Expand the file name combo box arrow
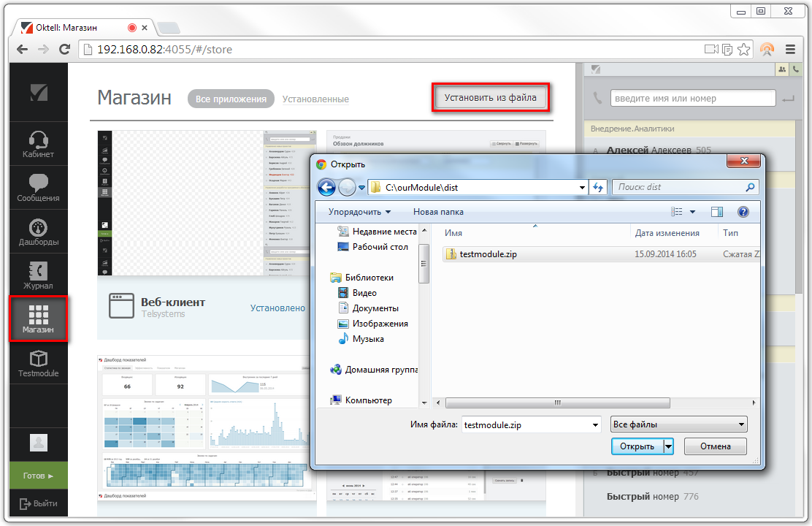 (x=595, y=424)
